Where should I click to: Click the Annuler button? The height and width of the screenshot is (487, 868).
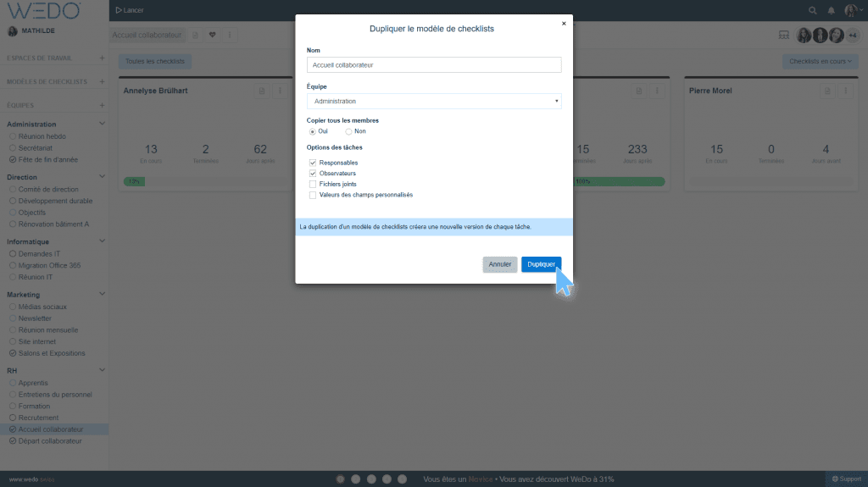500,264
